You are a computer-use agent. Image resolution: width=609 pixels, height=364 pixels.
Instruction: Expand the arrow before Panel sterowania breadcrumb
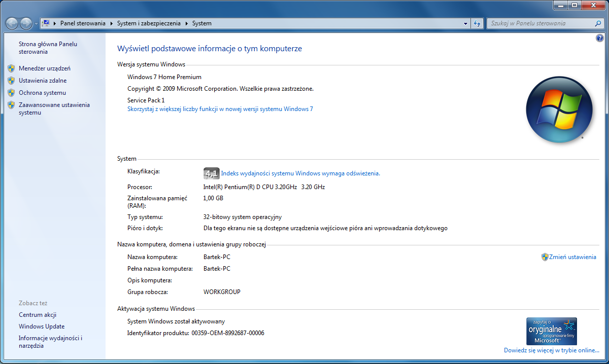tap(54, 23)
